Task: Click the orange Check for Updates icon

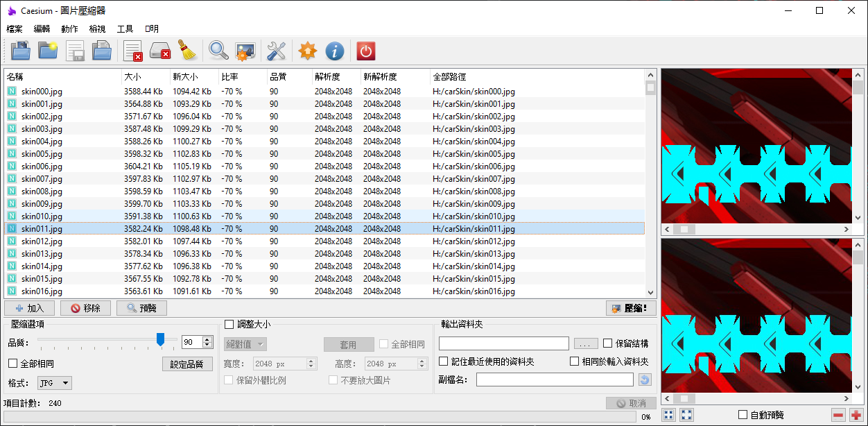Action: click(x=307, y=50)
